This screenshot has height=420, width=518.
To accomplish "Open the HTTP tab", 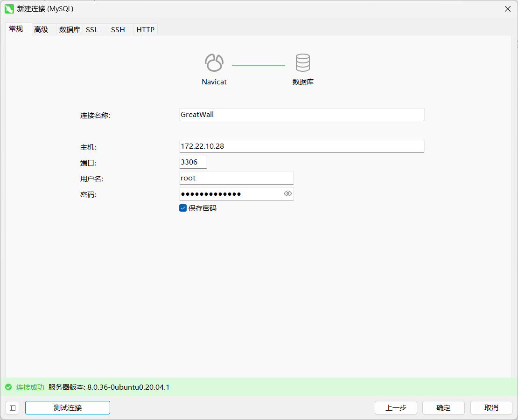I will [145, 29].
